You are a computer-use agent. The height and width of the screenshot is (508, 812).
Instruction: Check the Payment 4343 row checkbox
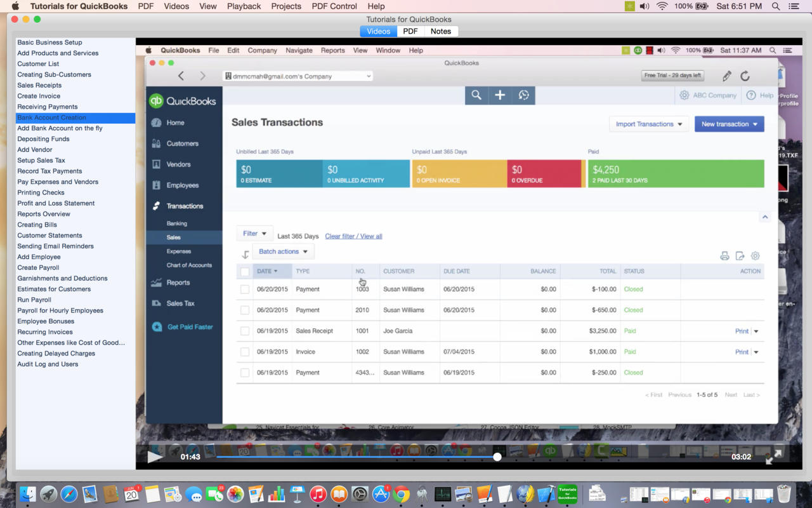tap(245, 373)
